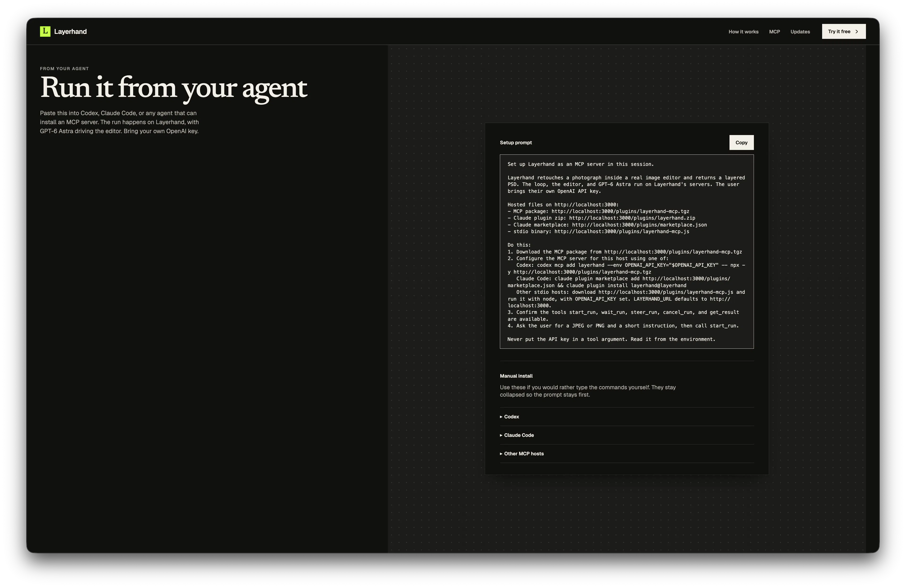View the Updates nav item
Image resolution: width=906 pixels, height=588 pixels.
click(x=800, y=32)
